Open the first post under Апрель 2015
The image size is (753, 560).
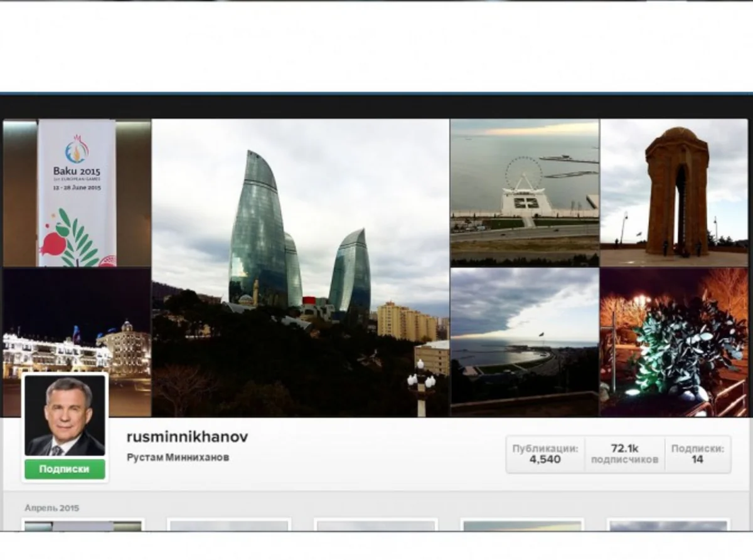tap(83, 526)
